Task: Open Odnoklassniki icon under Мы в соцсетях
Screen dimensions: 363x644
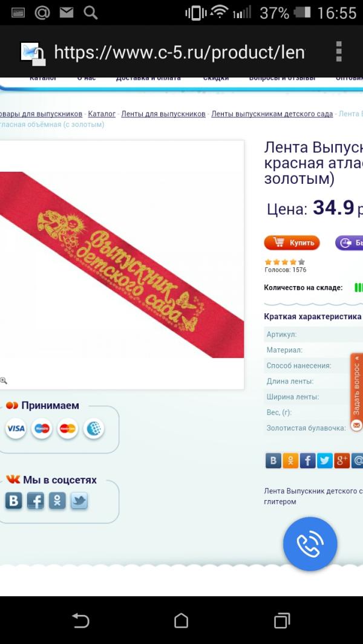Action: 57,501
